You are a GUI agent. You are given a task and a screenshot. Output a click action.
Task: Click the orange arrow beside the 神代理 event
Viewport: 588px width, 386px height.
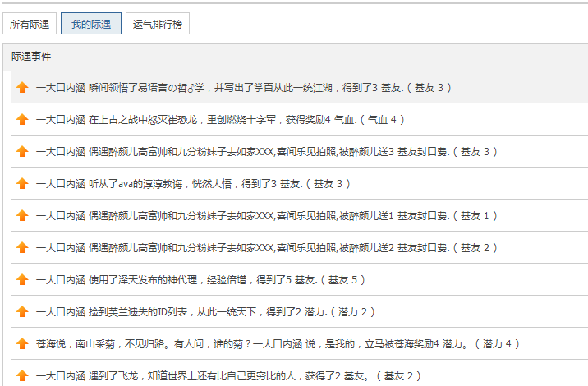pos(22,279)
